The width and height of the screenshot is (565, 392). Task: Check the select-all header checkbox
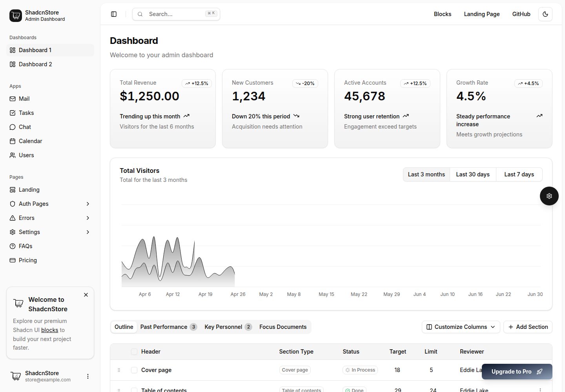tap(134, 352)
